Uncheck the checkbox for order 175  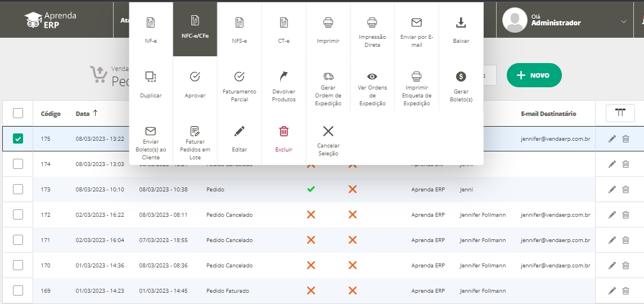pos(18,138)
